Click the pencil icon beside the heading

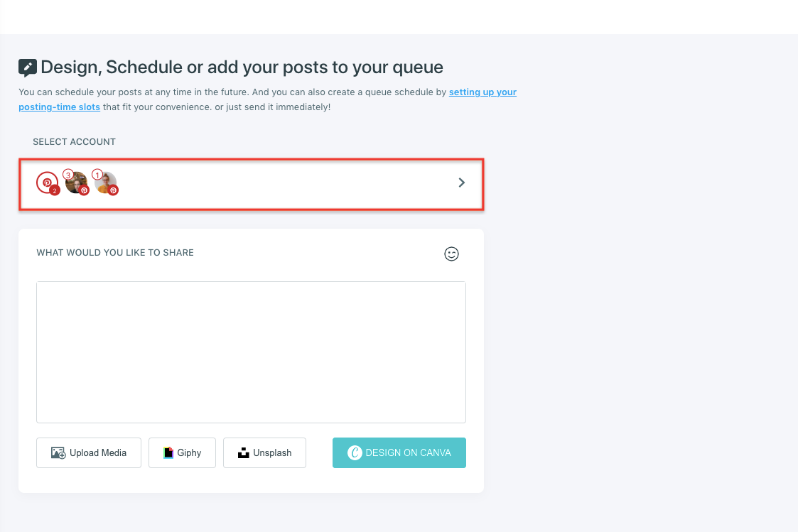click(x=27, y=67)
